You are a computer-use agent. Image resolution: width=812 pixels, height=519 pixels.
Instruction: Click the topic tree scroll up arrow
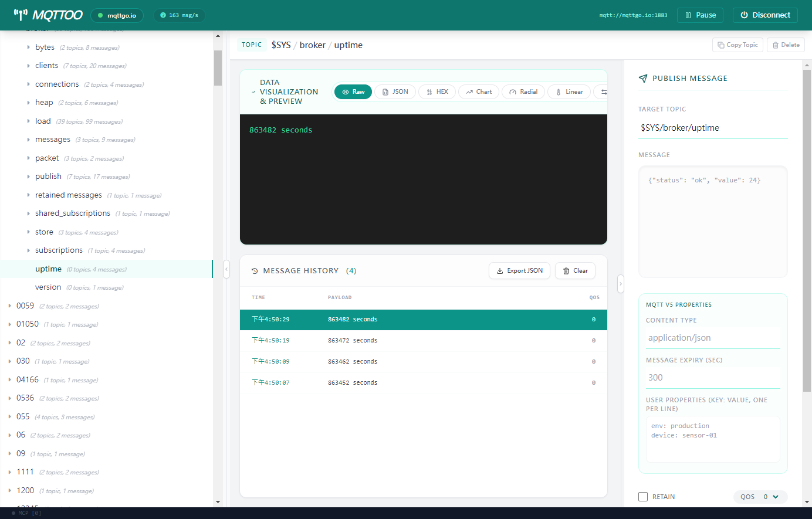(x=218, y=36)
